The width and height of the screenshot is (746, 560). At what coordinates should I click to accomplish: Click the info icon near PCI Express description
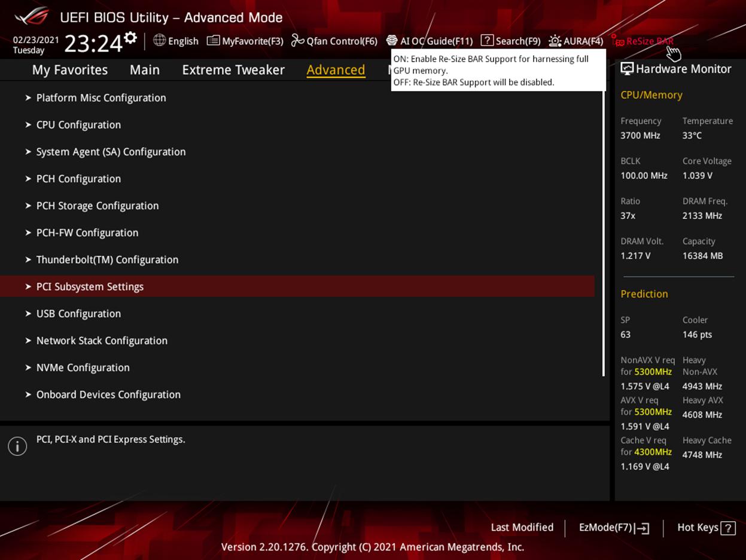(17, 446)
